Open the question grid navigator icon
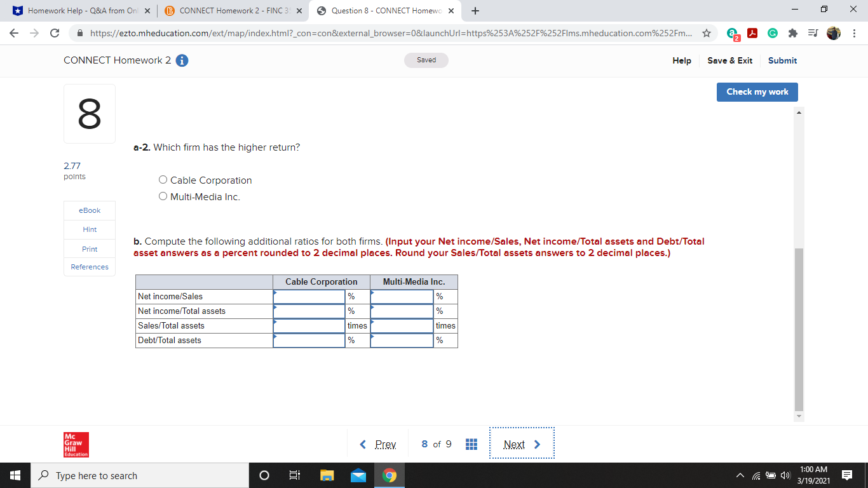 (471, 444)
